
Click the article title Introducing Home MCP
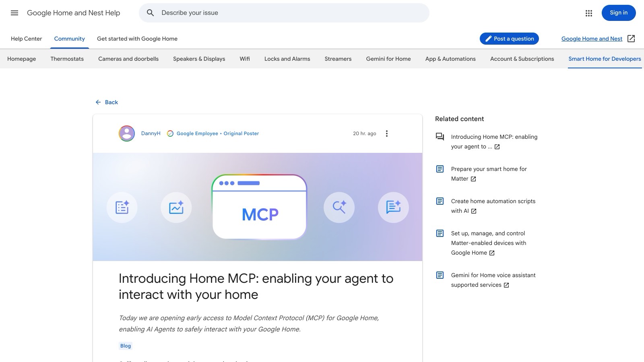coord(256,286)
